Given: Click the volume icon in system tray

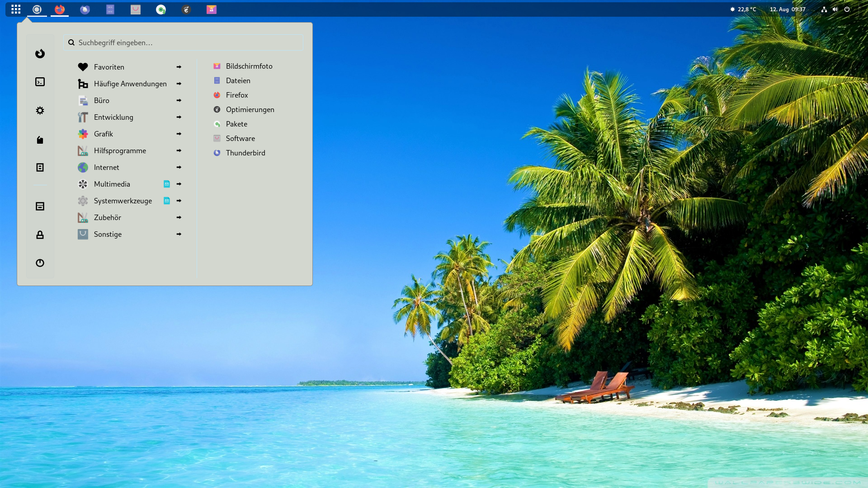Looking at the screenshot, I should coord(835,9).
